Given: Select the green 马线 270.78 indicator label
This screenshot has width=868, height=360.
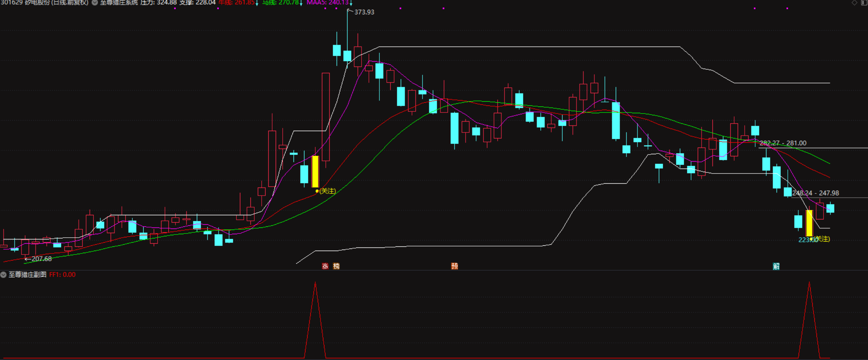Looking at the screenshot, I should click(x=281, y=3).
